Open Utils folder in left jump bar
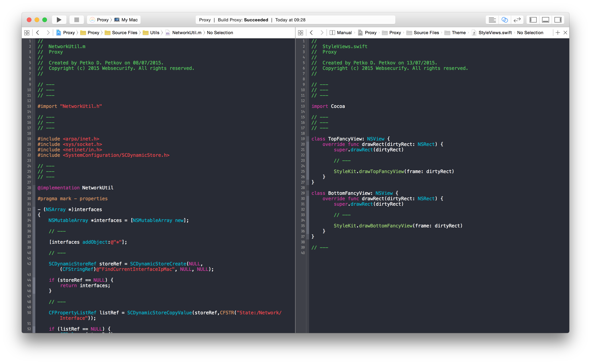Image resolution: width=591 pixels, height=364 pixels. click(x=151, y=33)
